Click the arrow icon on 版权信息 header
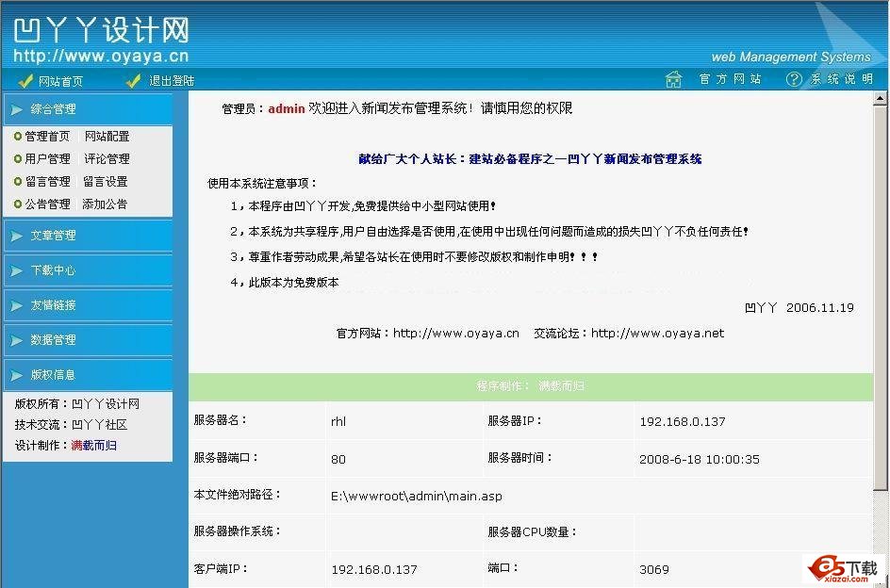The height and width of the screenshot is (588, 890). pyautogui.click(x=17, y=375)
